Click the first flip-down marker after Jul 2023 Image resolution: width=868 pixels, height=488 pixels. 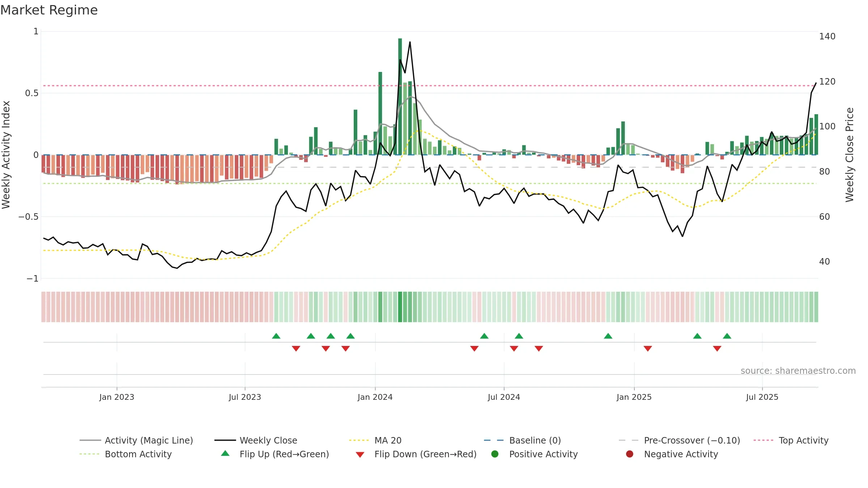click(296, 348)
